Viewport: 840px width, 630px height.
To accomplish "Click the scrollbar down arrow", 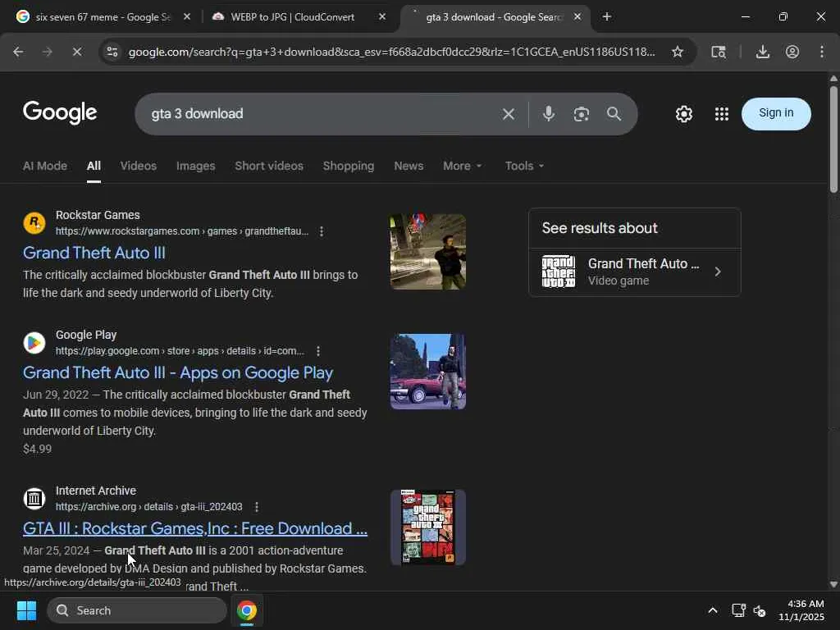I will (833, 584).
